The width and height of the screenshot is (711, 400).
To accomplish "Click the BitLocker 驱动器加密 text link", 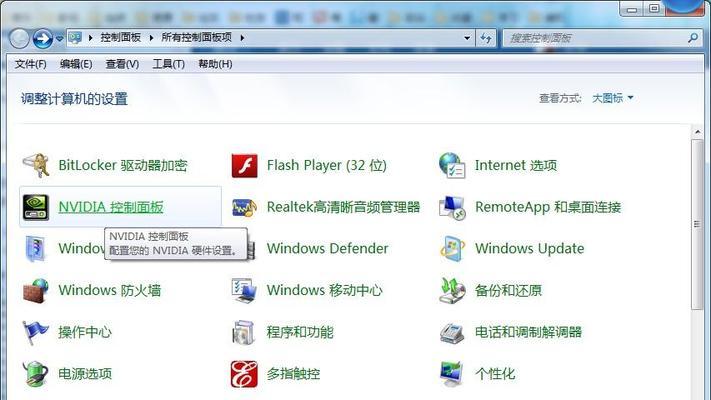I will pos(123,166).
